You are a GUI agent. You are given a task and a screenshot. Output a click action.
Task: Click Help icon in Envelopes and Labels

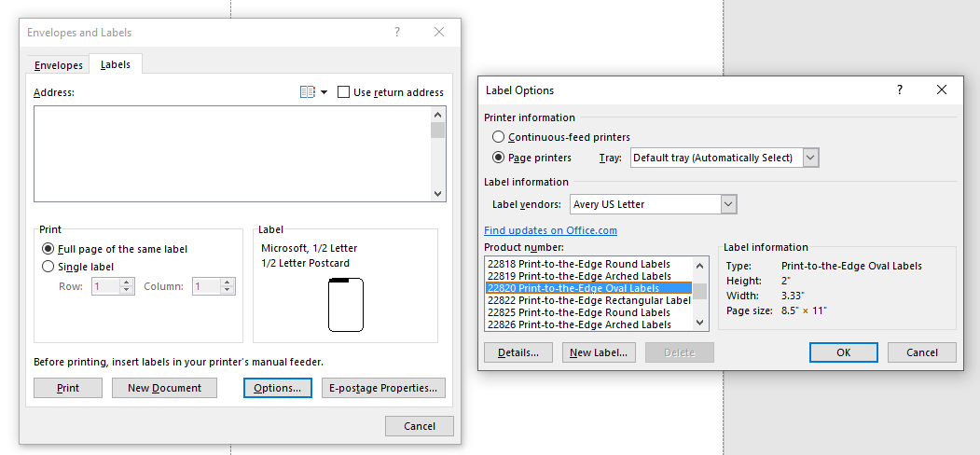click(x=397, y=32)
